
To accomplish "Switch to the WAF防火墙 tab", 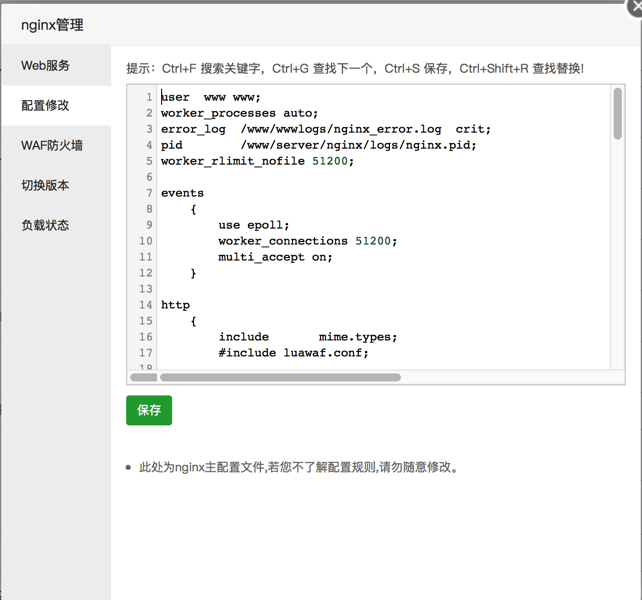I will 56,145.
